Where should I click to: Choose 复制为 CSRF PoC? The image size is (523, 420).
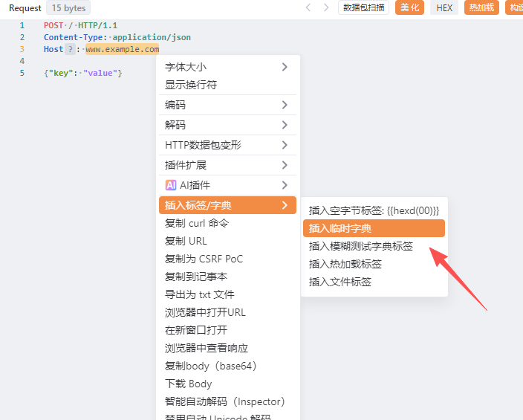[x=228, y=259]
